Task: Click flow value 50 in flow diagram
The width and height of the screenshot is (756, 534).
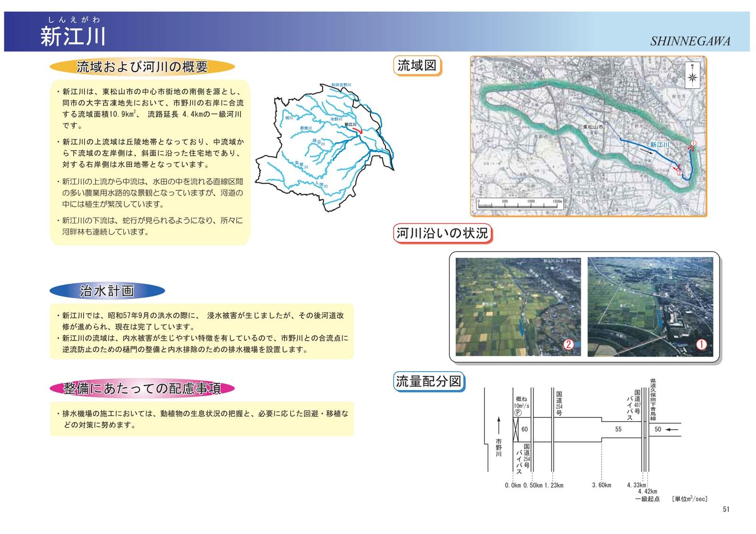Action: tap(658, 429)
